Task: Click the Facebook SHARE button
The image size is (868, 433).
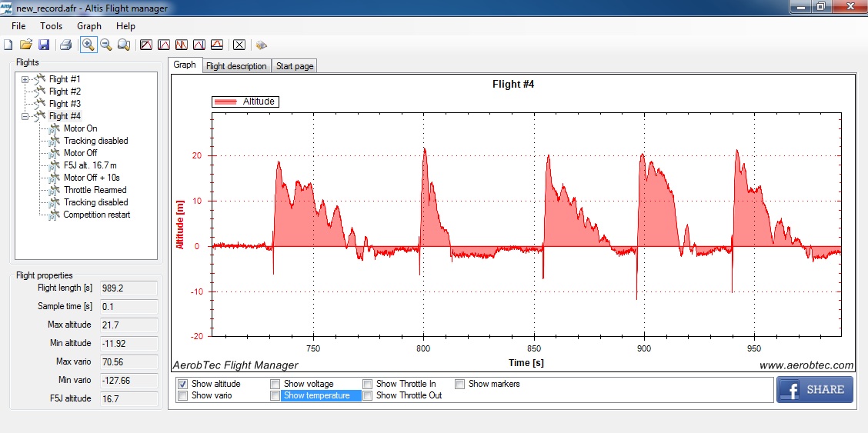Action: tap(814, 389)
